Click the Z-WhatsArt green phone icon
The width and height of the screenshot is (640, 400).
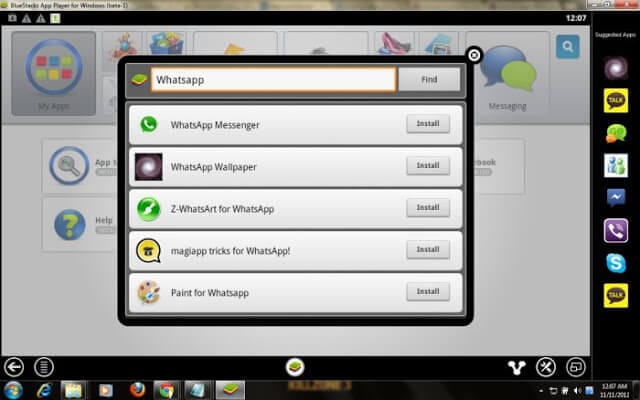tap(149, 209)
